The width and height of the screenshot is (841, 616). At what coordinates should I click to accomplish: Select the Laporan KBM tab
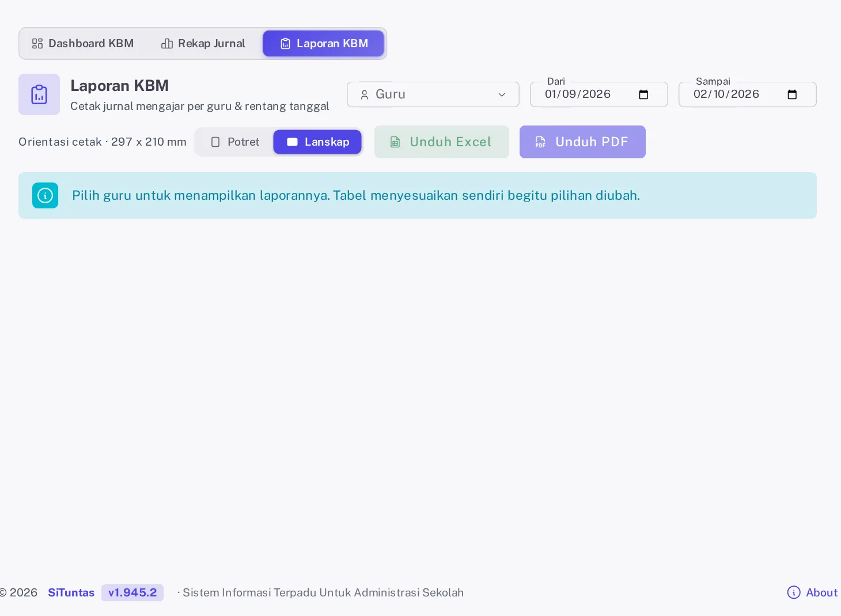coord(324,44)
